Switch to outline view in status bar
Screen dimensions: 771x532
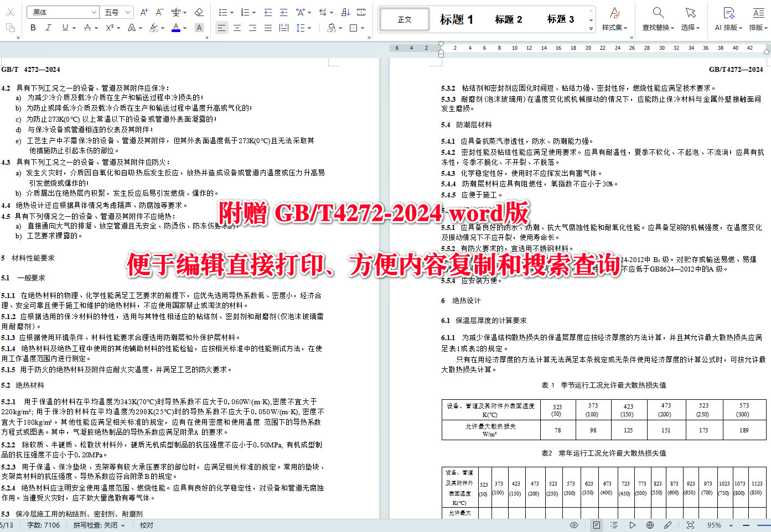pos(614,525)
